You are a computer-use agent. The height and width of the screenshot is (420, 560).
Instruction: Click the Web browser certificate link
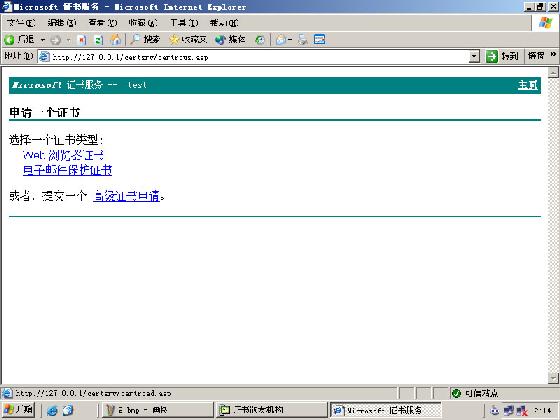click(63, 155)
